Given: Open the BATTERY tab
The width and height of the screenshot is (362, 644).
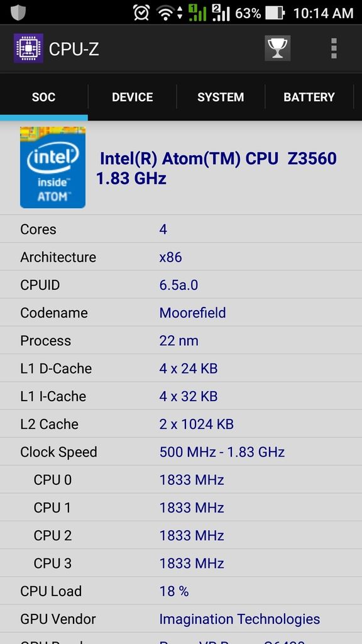Looking at the screenshot, I should point(309,97).
